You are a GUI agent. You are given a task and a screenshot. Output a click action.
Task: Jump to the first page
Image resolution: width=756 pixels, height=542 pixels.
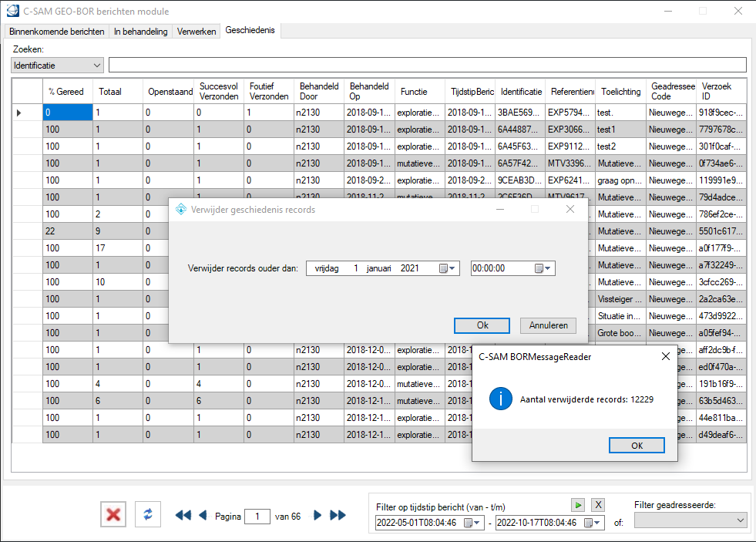click(x=183, y=516)
